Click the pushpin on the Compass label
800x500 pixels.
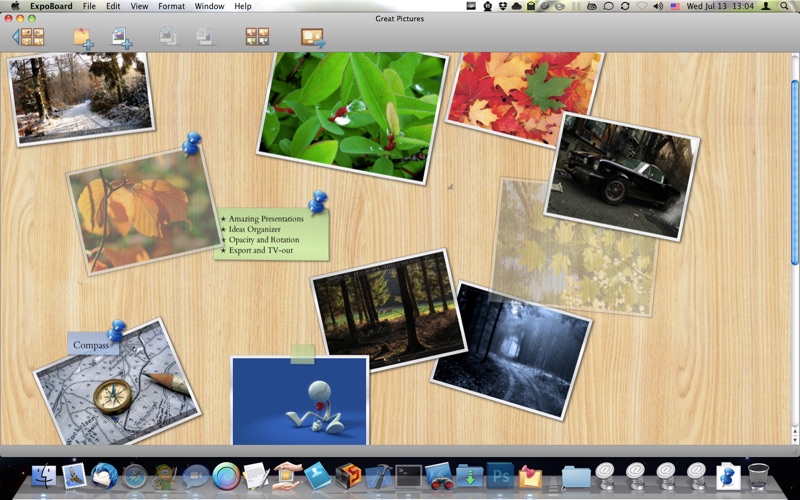coord(117,330)
